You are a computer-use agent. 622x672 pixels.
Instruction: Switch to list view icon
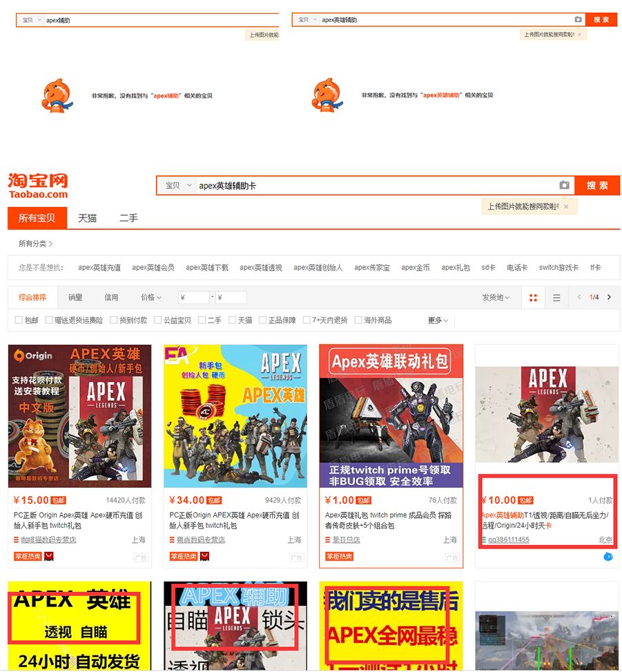pyautogui.click(x=556, y=297)
